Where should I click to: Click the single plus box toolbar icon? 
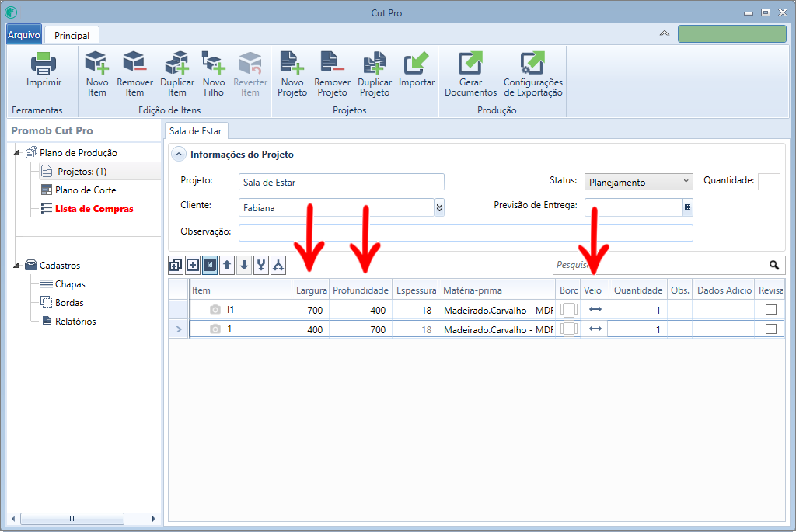[193, 265]
